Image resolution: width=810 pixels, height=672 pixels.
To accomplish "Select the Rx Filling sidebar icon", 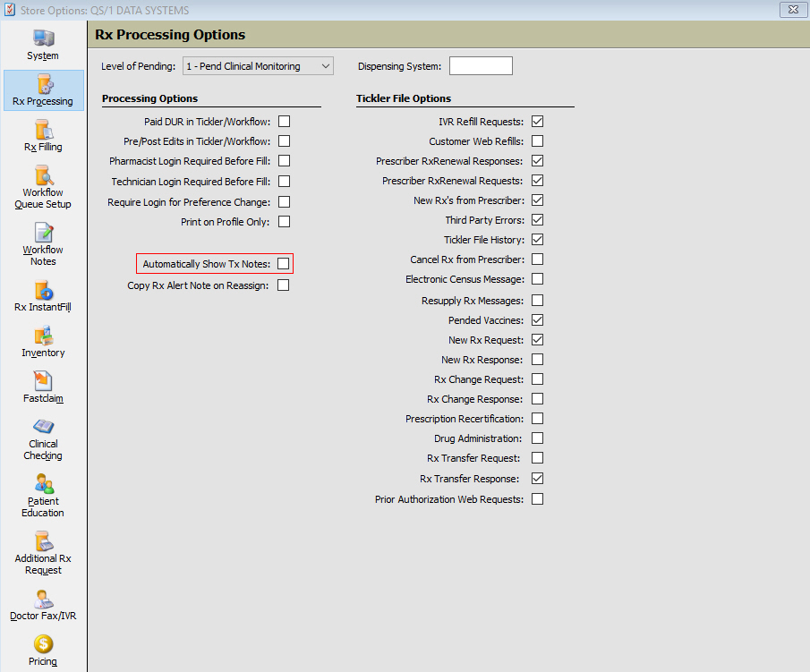I will 43,131.
